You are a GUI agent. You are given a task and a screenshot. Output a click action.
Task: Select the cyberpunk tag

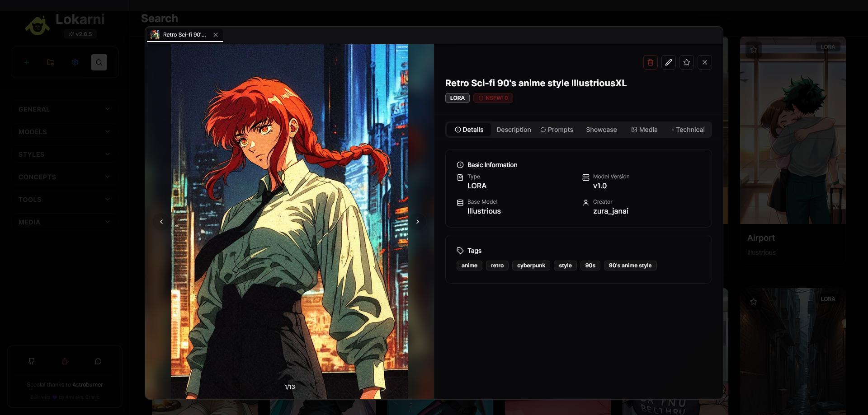531,266
